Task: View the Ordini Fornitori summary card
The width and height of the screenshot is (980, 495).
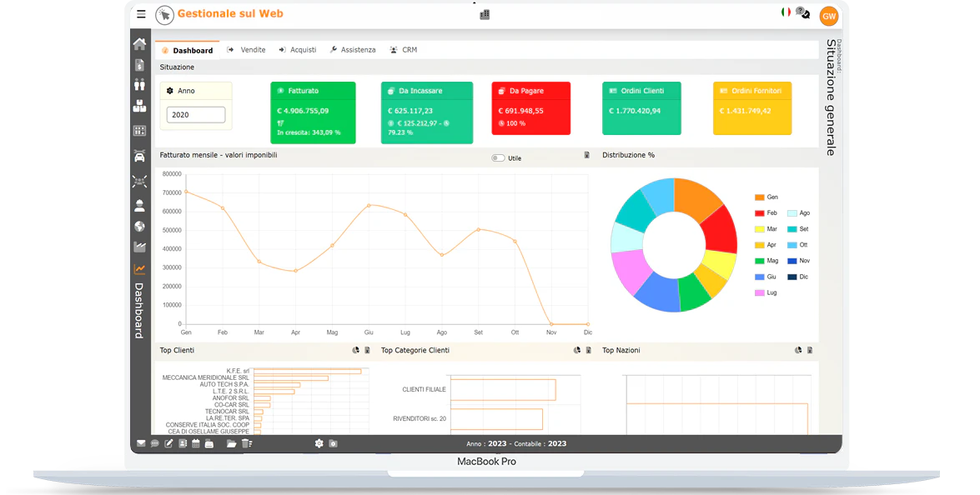Action: [751, 107]
